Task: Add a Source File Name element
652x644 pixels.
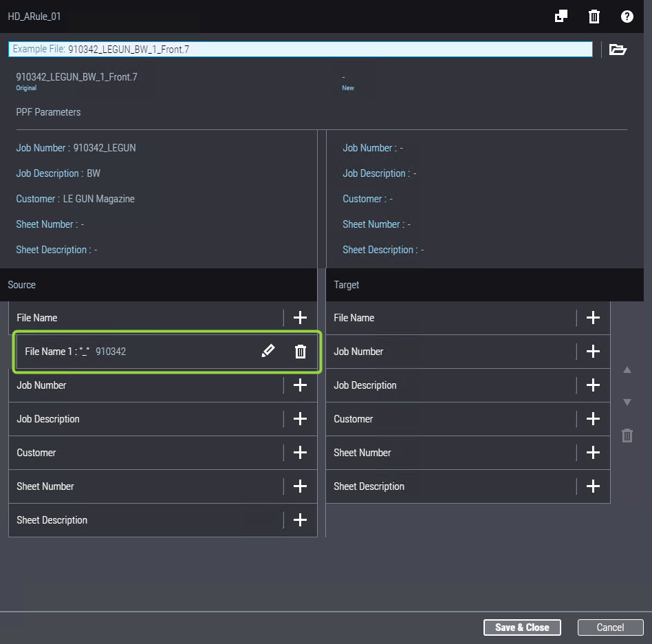Action: pos(300,318)
